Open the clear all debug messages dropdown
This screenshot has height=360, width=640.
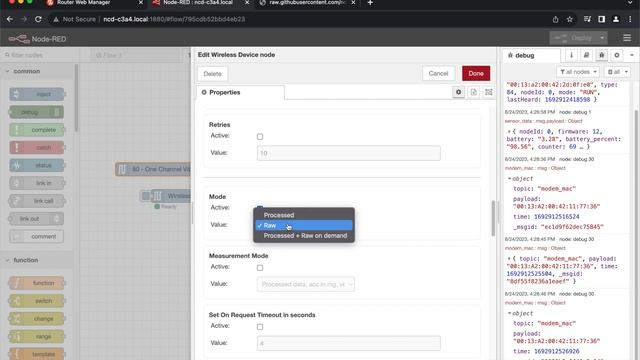617,72
